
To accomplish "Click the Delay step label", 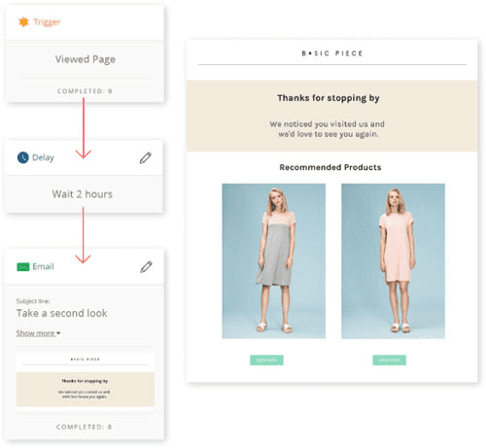I will coord(43,157).
